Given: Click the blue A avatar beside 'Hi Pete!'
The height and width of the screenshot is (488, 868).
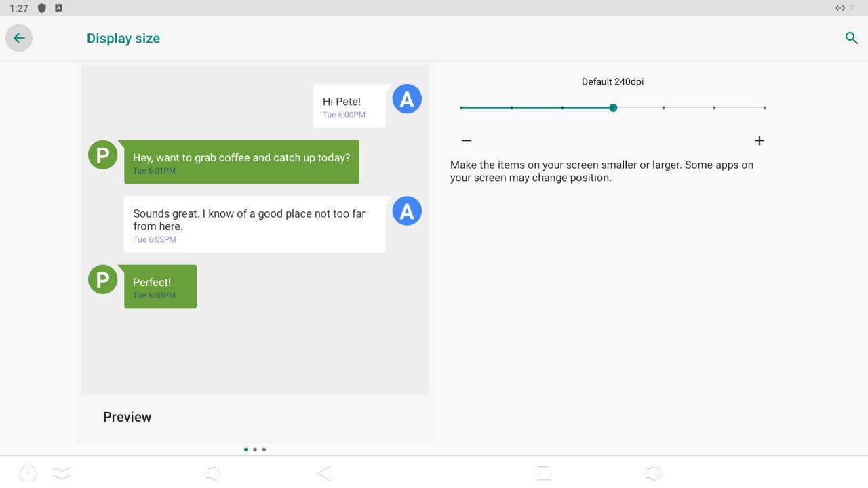Looking at the screenshot, I should (x=407, y=99).
